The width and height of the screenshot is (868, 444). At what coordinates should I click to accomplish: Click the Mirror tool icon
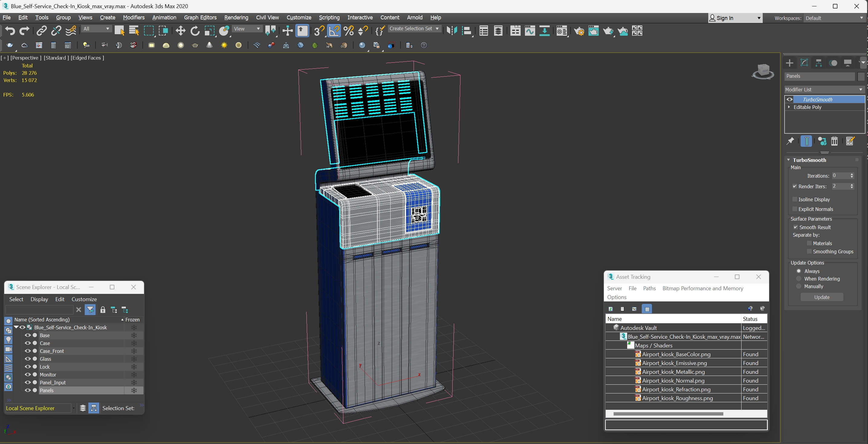pyautogui.click(x=452, y=31)
